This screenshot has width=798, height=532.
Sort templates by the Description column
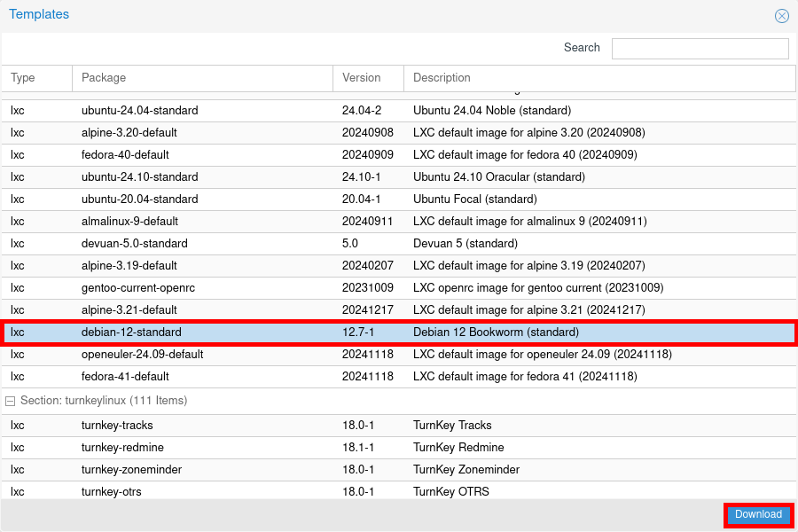click(440, 78)
